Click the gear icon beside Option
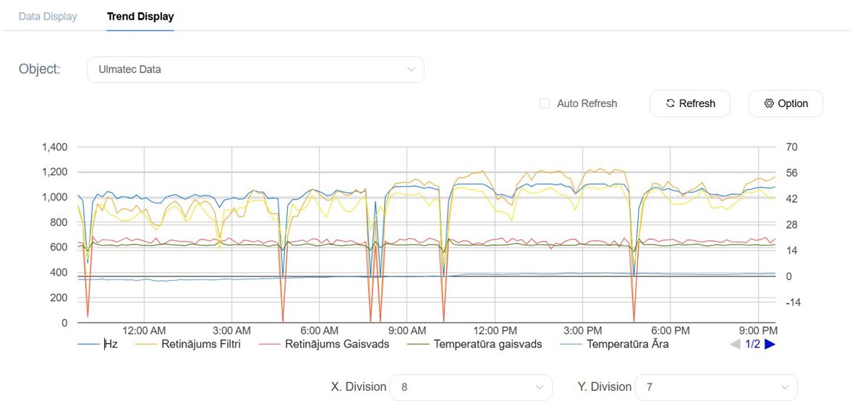 [769, 103]
